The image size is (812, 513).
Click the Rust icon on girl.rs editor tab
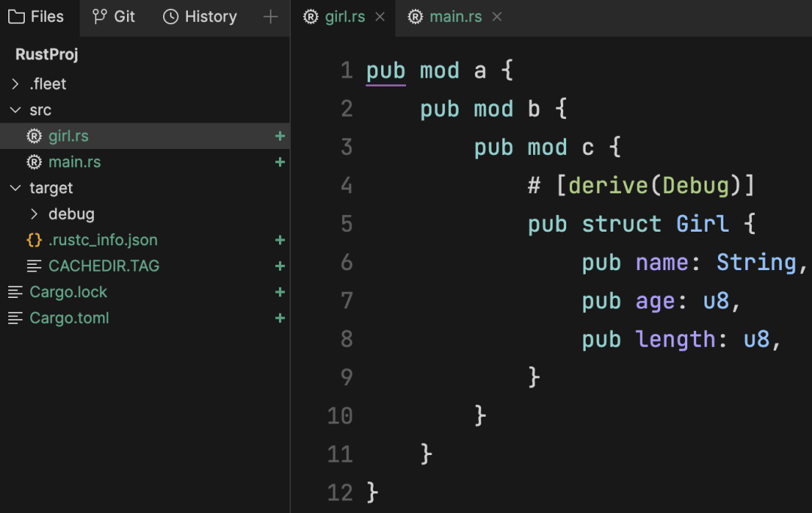(x=311, y=17)
